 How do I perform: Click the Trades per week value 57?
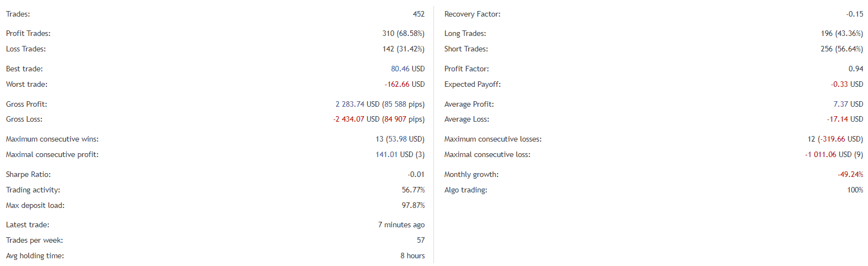pos(421,240)
